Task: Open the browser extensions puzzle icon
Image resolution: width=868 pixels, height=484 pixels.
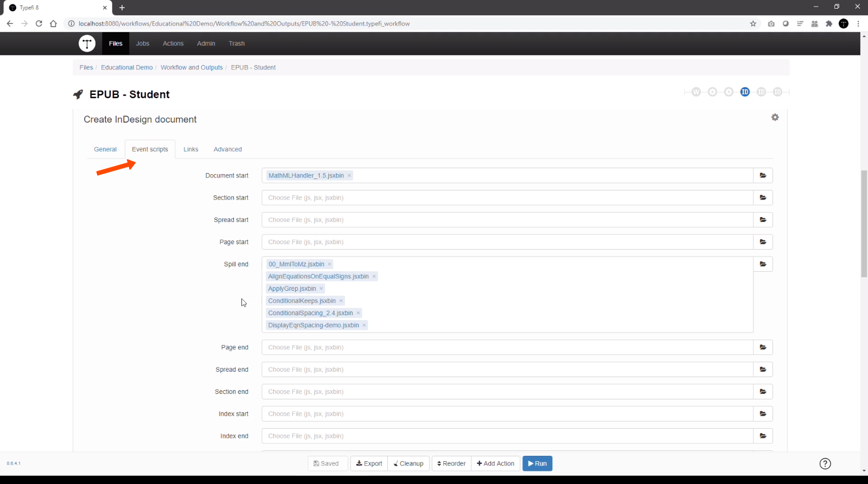Action: point(829,23)
